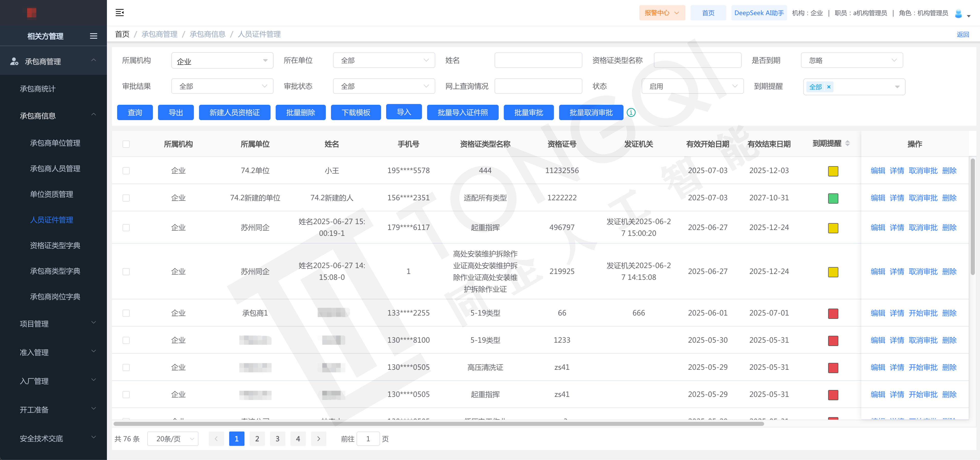Click 取消审批 link for 小王 row
This screenshot has height=460, width=980.
click(x=923, y=171)
